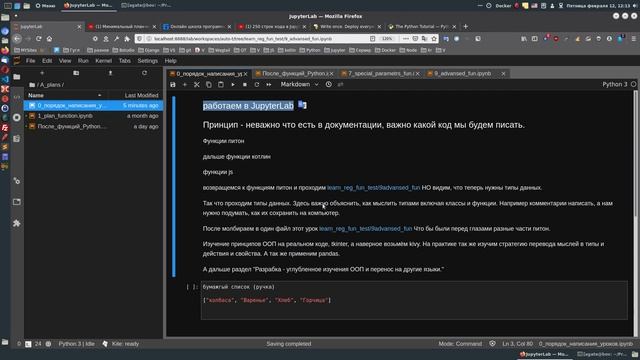Image resolution: width=640 pixels, height=360 pixels.
Task: Interrupt the kernel with the stop icon
Action: (x=244, y=84)
